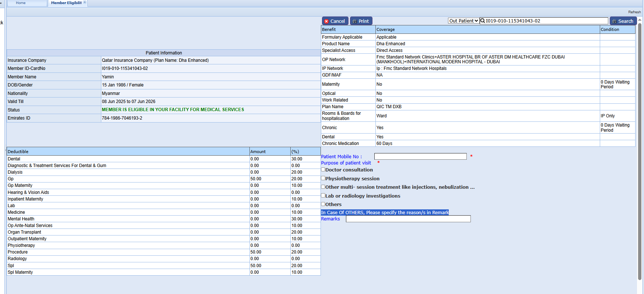644x294 pixels.
Task: Click the Patient Mobile No input field
Action: pos(420,156)
